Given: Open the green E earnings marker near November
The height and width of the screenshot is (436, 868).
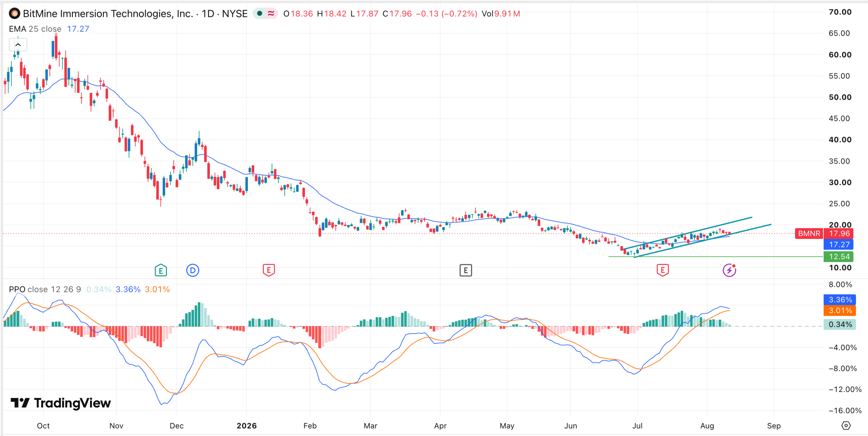Looking at the screenshot, I should 161,270.
